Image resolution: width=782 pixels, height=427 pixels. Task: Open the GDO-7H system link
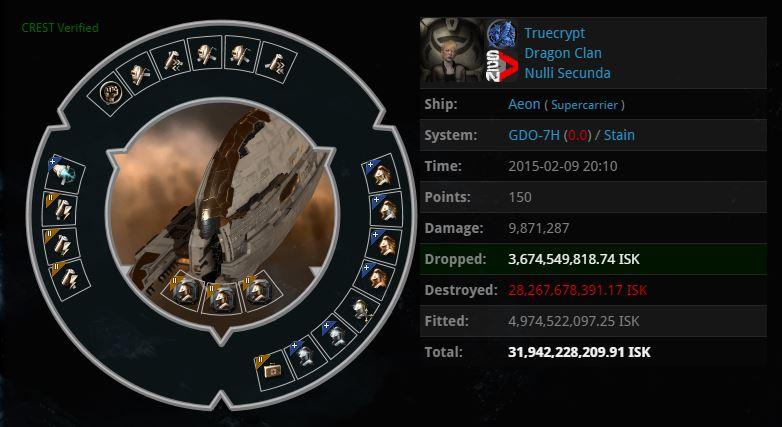point(534,135)
